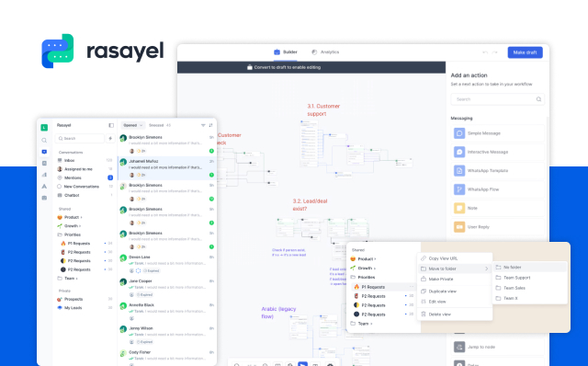Open Cody Fisher conversation
The height and width of the screenshot is (366, 588).
167,357
